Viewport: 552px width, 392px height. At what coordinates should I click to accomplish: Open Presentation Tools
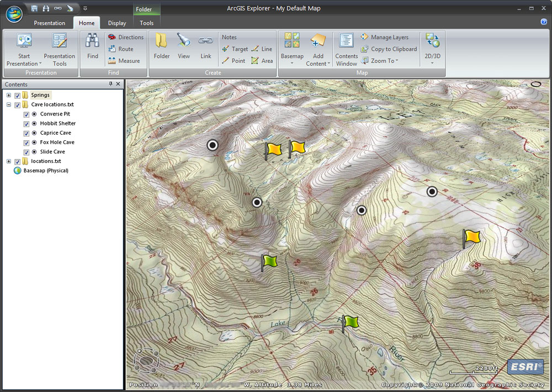(x=60, y=50)
